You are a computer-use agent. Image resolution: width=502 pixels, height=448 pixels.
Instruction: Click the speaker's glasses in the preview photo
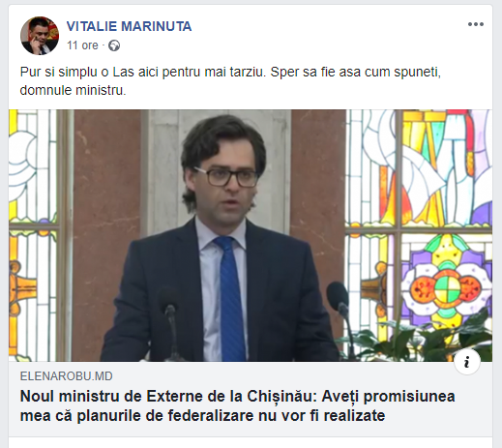pos(228,177)
